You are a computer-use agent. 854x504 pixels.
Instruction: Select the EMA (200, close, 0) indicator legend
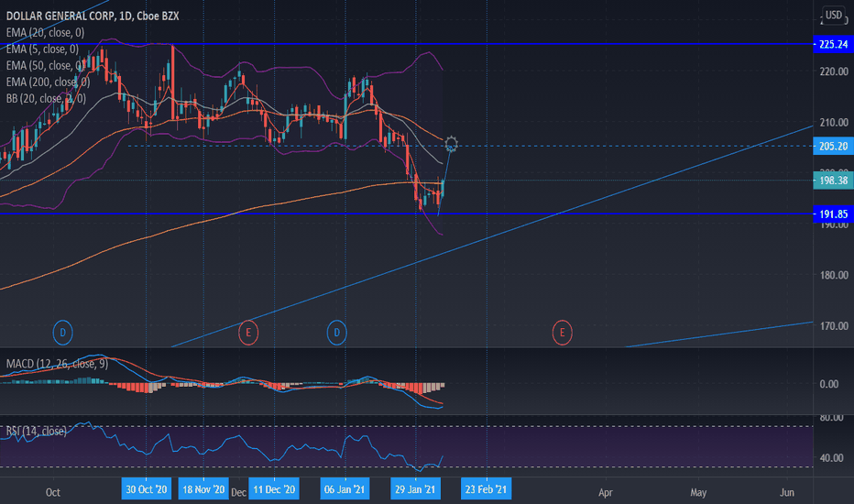click(x=48, y=82)
